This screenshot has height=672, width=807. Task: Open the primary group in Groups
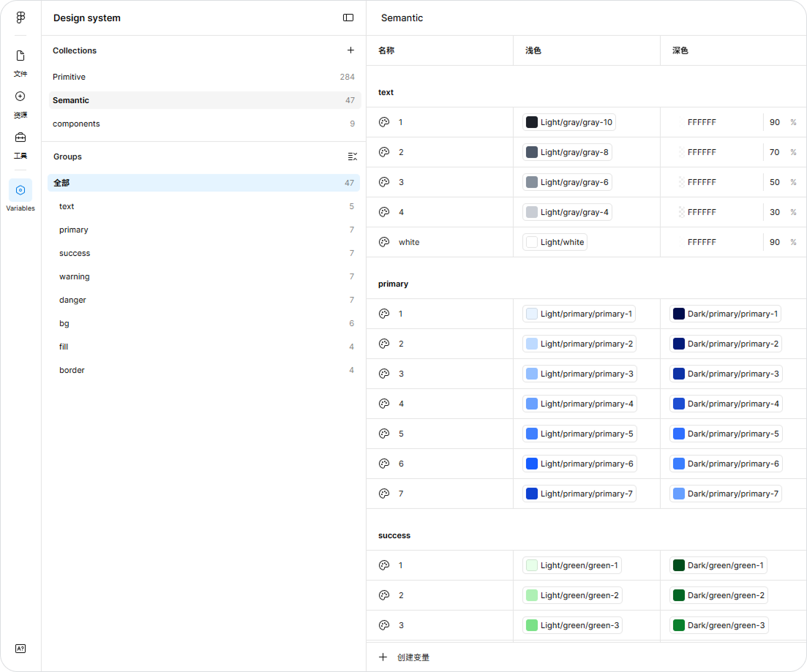[x=204, y=230]
